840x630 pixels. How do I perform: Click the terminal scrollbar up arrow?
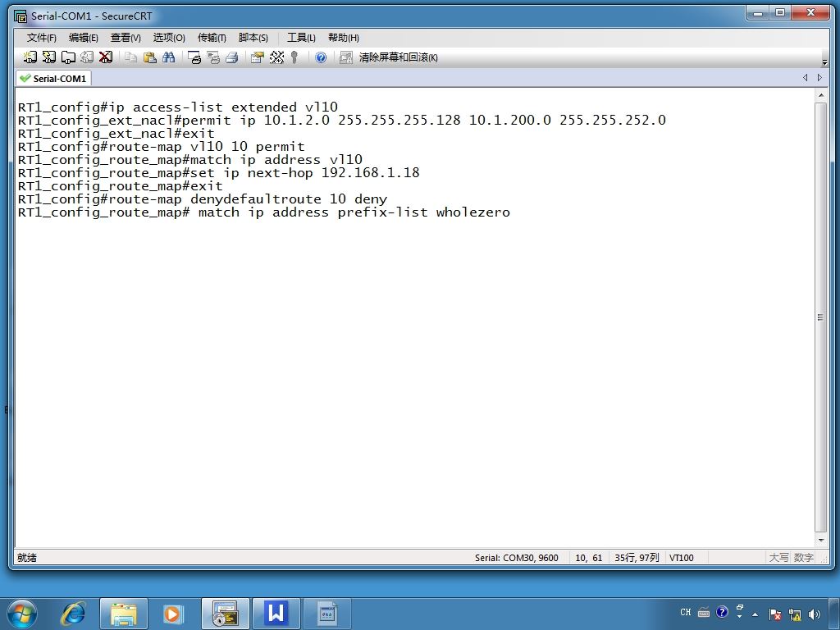point(820,95)
